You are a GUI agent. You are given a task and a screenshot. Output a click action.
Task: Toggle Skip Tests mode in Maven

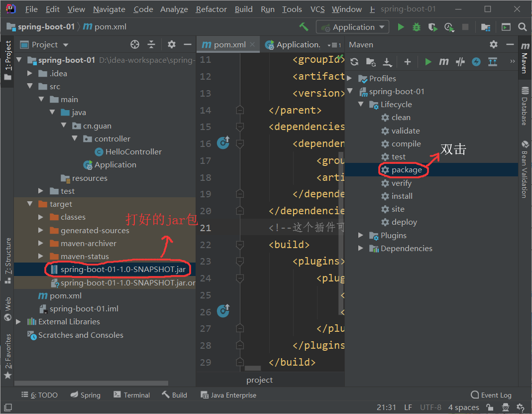coord(476,62)
